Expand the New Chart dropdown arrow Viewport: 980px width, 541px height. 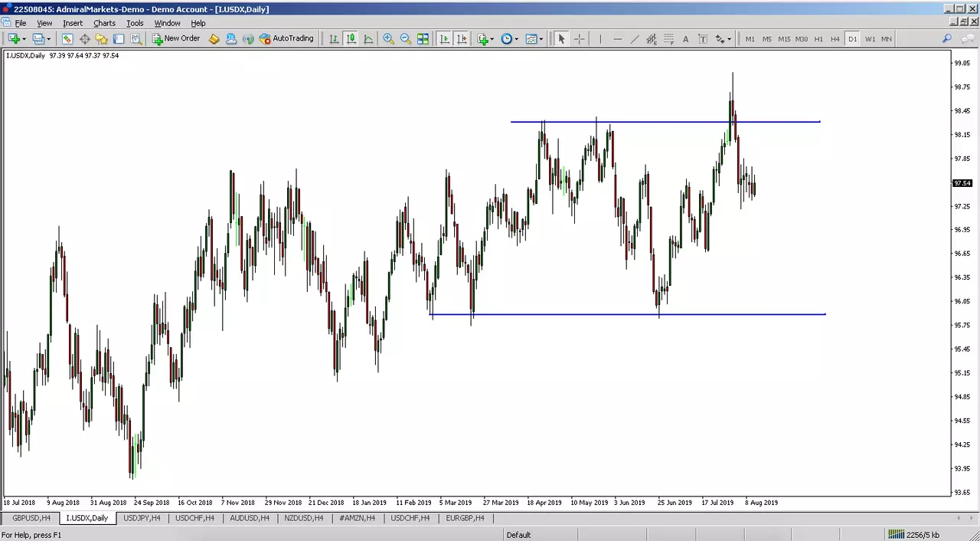[24, 39]
